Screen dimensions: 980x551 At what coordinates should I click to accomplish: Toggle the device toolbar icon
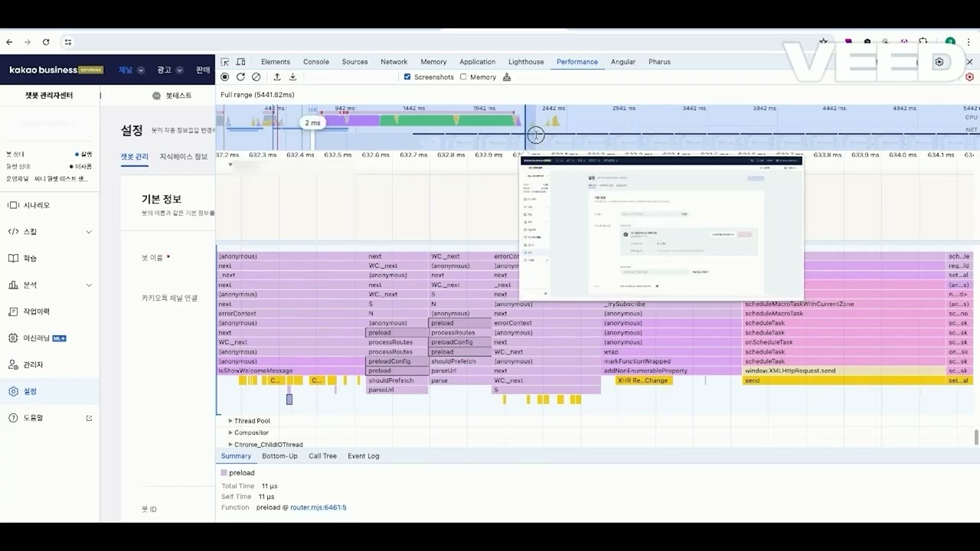pos(240,62)
